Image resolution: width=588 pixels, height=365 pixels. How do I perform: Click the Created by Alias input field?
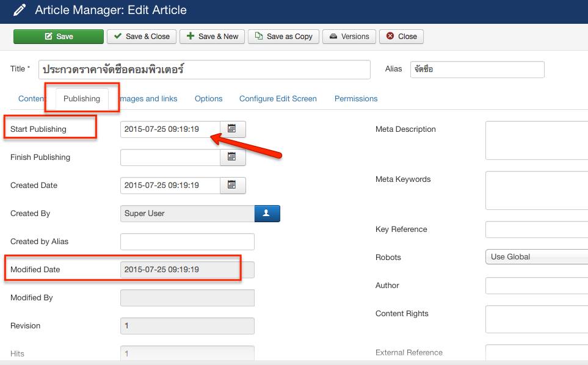pos(187,242)
